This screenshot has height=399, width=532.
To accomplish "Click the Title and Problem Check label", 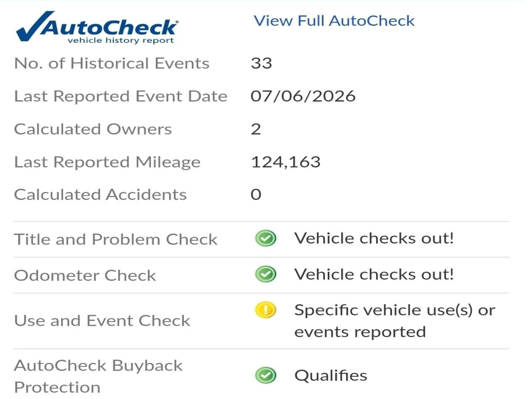I will point(116,239).
